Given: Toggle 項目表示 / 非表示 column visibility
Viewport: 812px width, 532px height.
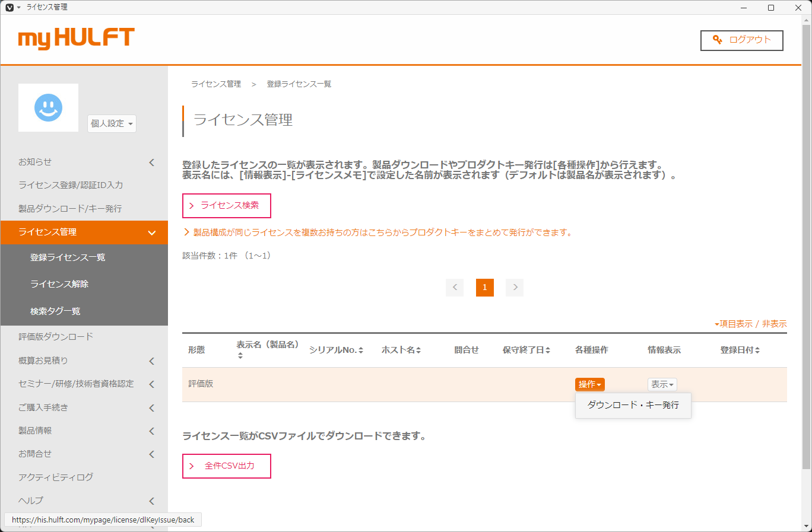Looking at the screenshot, I should pyautogui.click(x=751, y=324).
